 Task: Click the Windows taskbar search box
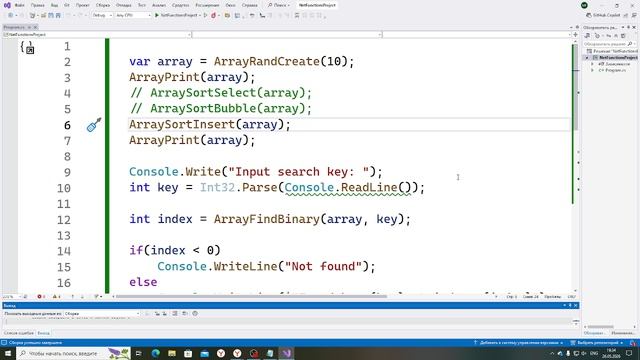coord(73,353)
